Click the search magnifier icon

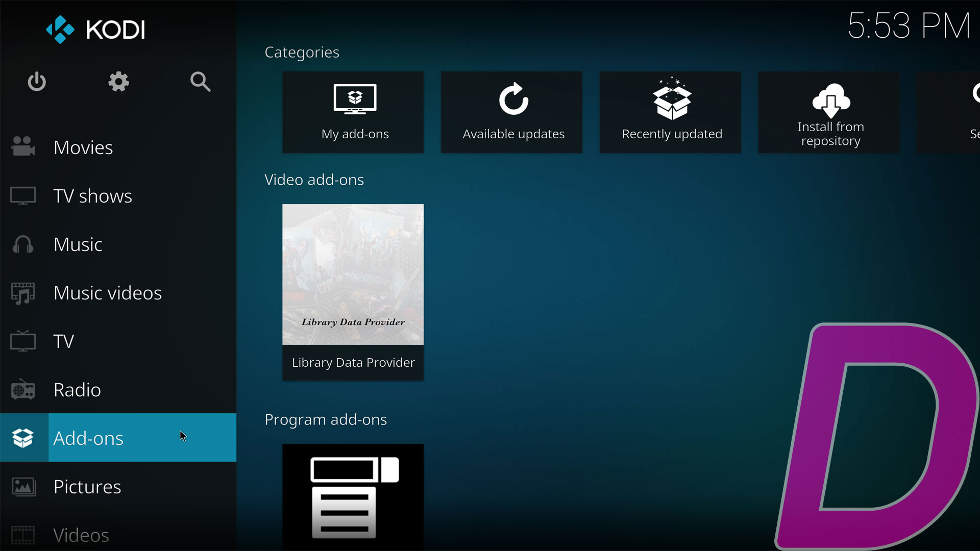200,82
